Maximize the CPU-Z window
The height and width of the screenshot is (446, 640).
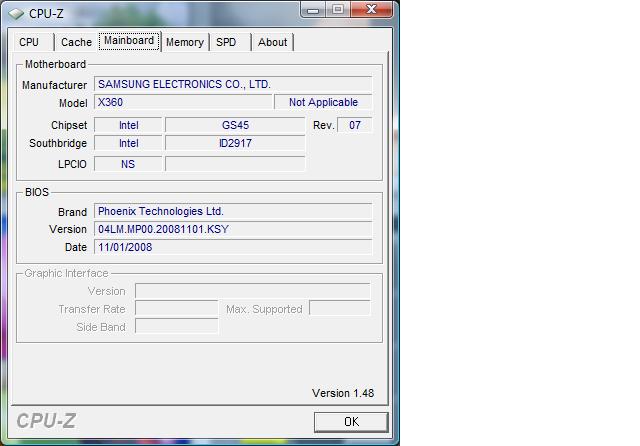click(338, 10)
